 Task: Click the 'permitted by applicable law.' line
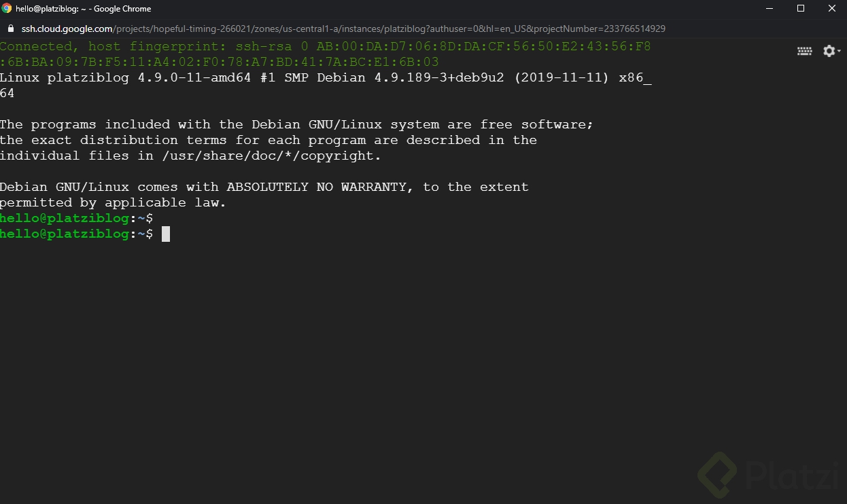tap(113, 203)
